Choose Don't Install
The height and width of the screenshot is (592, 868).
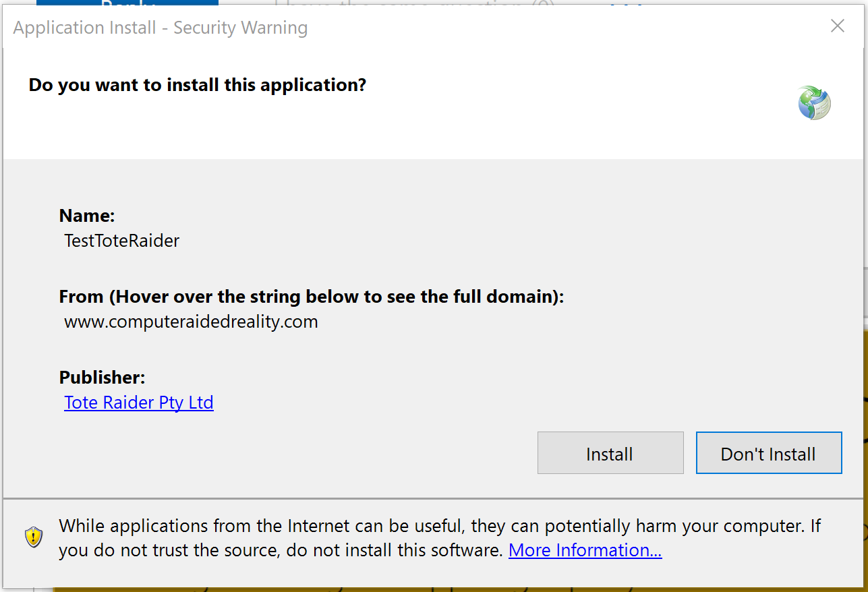click(769, 453)
